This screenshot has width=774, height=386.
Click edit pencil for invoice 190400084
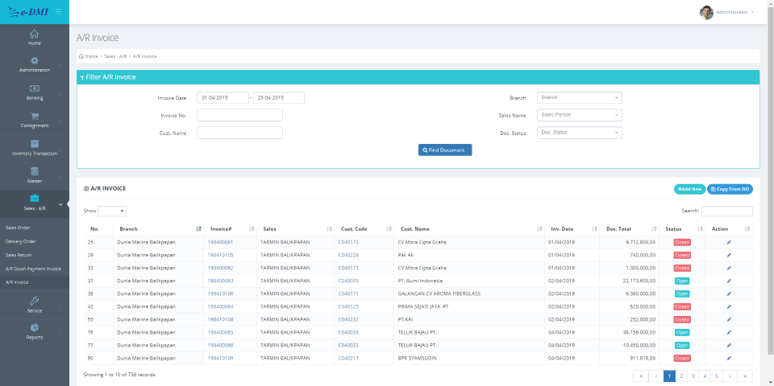click(729, 307)
